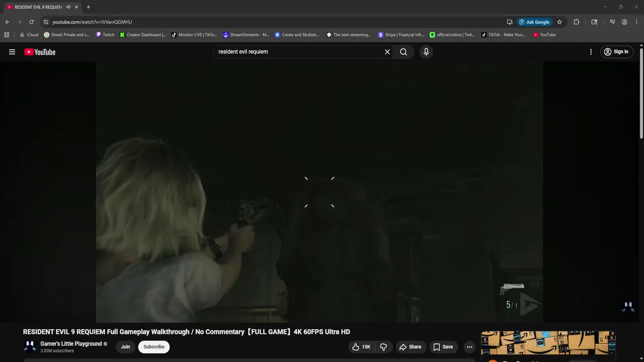Open the StreamElements bookmark
Viewport: 644px width, 362px height.
pos(246,35)
